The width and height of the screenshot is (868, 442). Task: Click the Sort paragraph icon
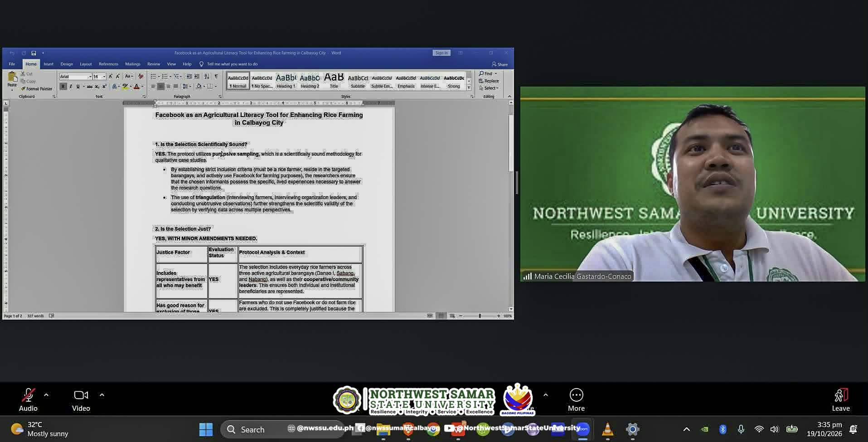[207, 77]
